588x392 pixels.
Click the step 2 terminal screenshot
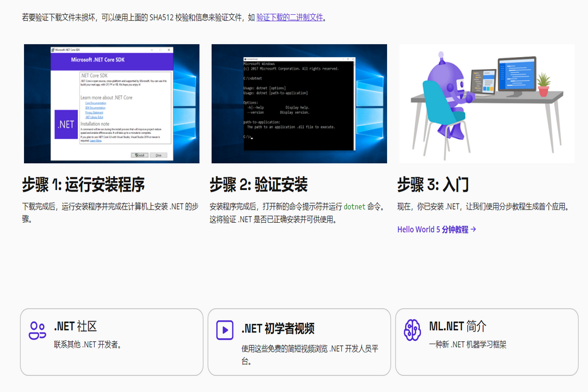pos(299,104)
